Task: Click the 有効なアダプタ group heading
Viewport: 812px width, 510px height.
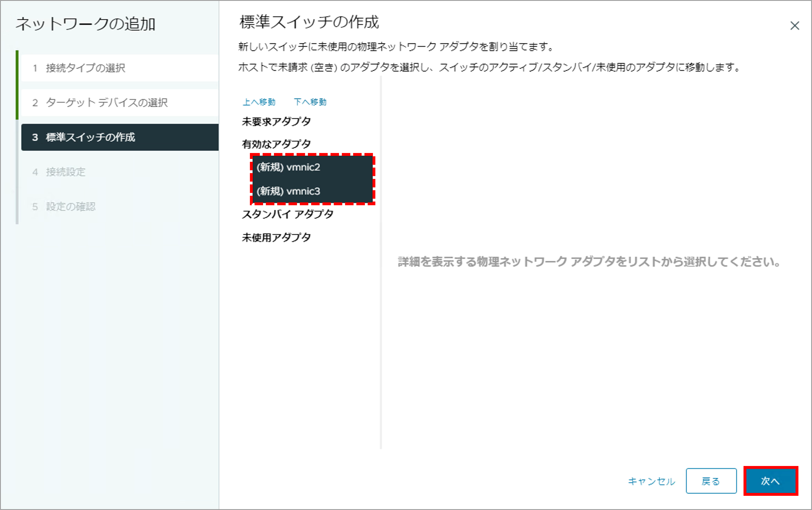Action: [x=276, y=144]
